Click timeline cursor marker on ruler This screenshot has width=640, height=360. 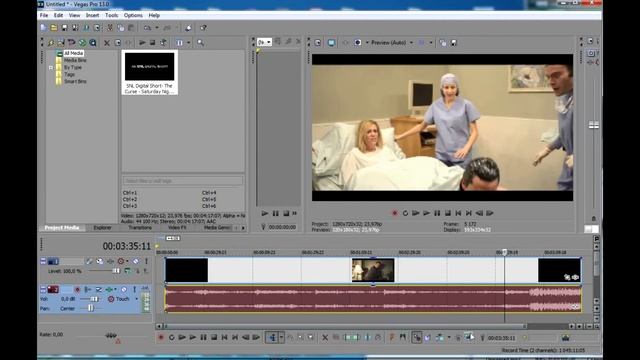[x=504, y=252]
